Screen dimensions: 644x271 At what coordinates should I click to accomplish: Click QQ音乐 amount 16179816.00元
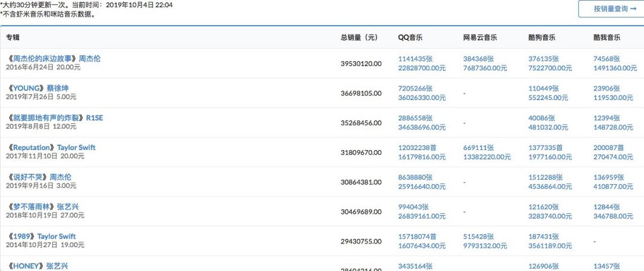click(x=422, y=157)
